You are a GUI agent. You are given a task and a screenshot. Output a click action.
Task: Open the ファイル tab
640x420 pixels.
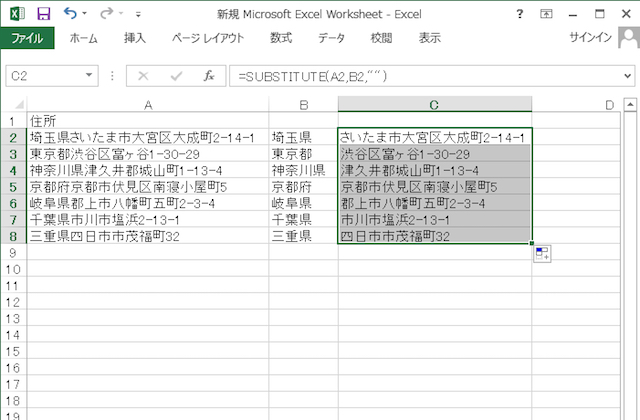click(27, 38)
